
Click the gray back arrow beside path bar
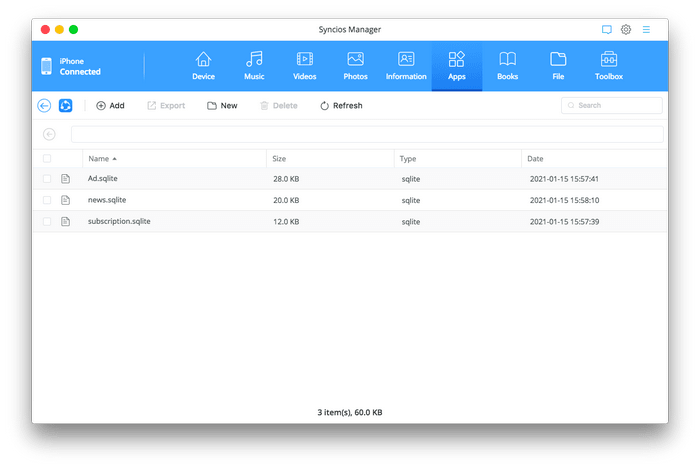tap(49, 134)
